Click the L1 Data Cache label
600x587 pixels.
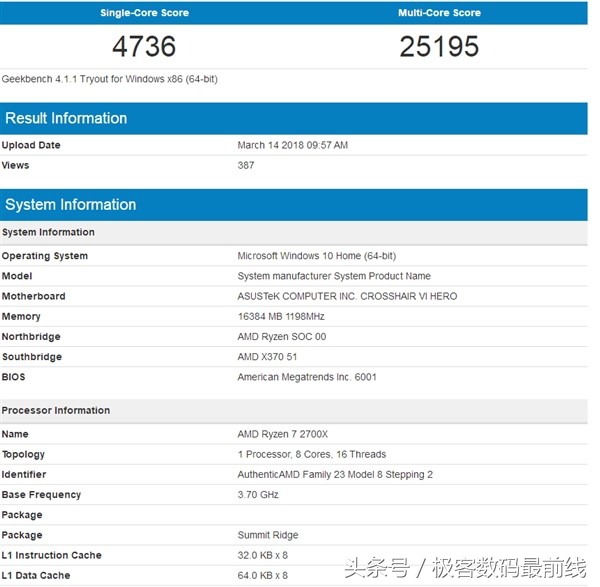[36, 576]
